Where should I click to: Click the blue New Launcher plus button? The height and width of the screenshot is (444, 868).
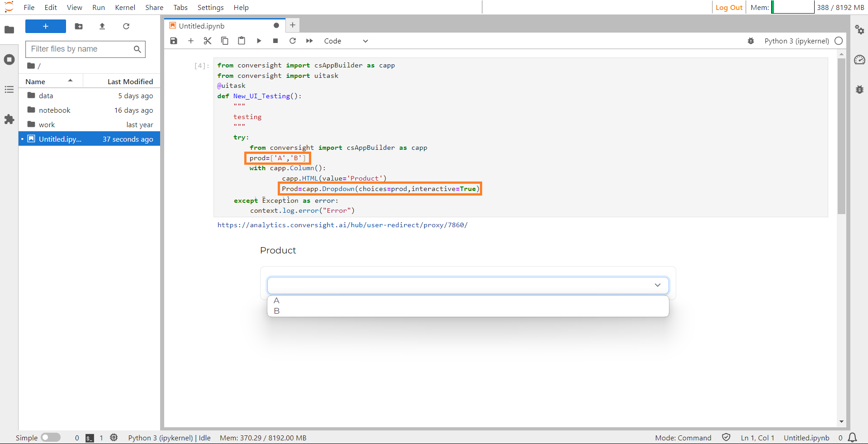46,26
